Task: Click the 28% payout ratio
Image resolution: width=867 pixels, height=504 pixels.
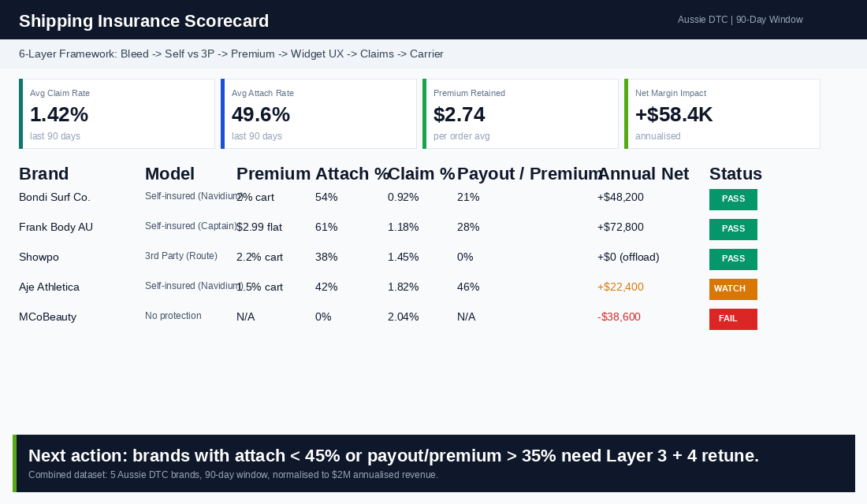Action: pos(468,227)
